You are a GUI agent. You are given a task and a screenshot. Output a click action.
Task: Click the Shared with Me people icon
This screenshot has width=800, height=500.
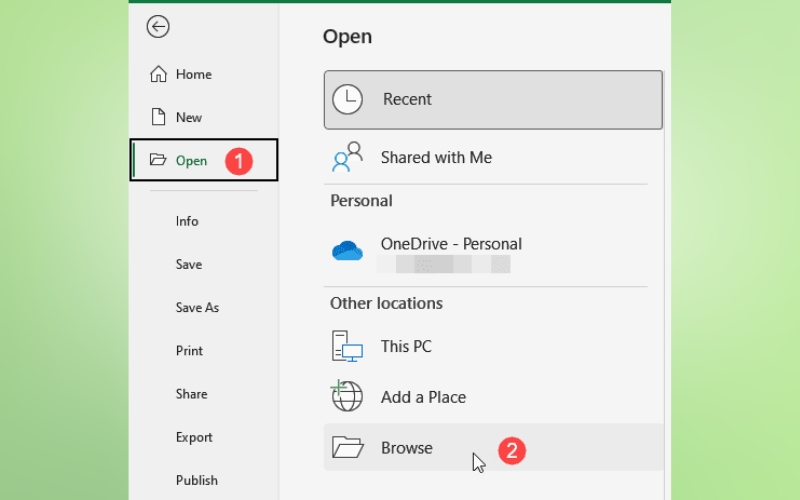[x=347, y=157]
